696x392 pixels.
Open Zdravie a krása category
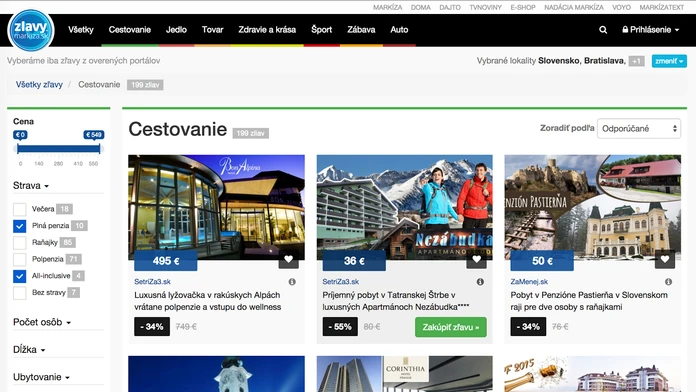click(267, 30)
